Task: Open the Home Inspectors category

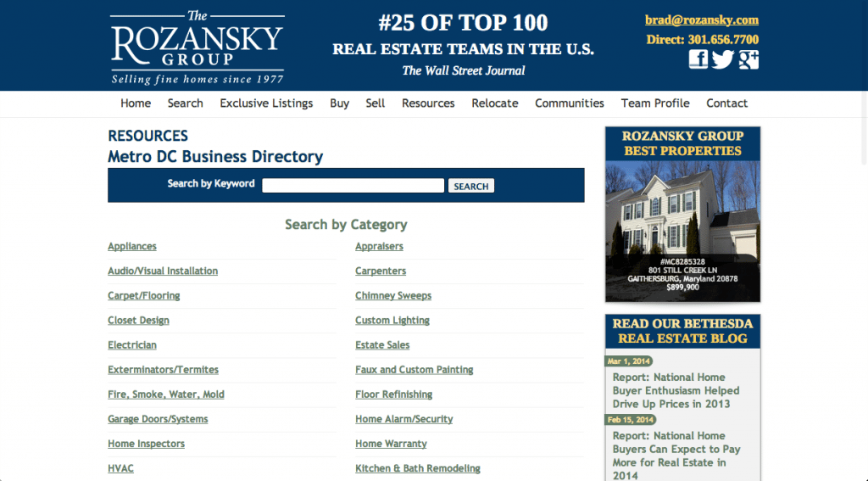Action: click(146, 444)
